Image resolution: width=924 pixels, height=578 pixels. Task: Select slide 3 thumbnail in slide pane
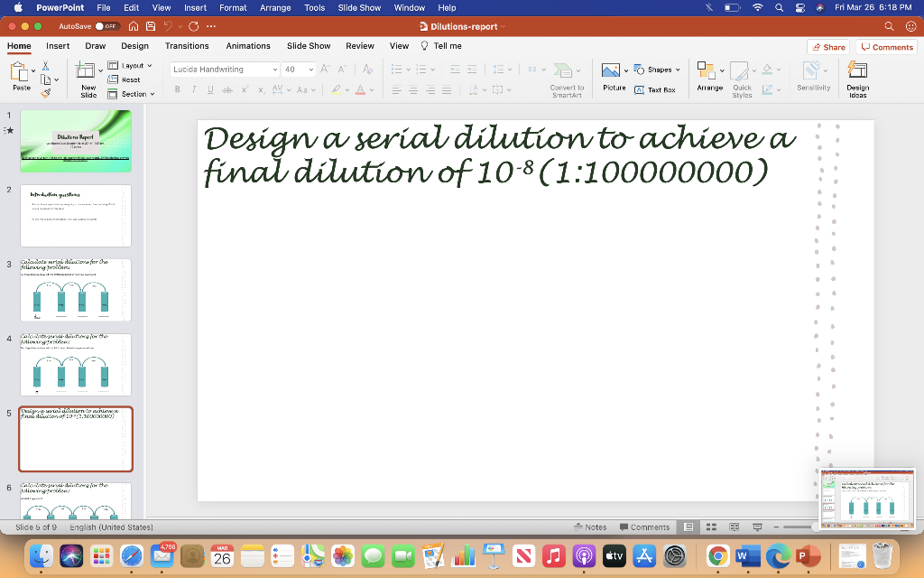point(76,289)
